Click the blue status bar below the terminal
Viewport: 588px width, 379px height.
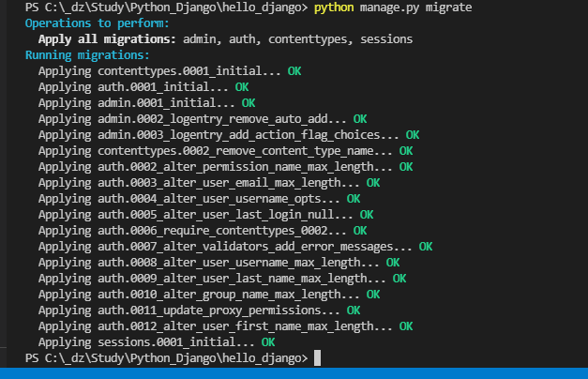tap(294, 373)
